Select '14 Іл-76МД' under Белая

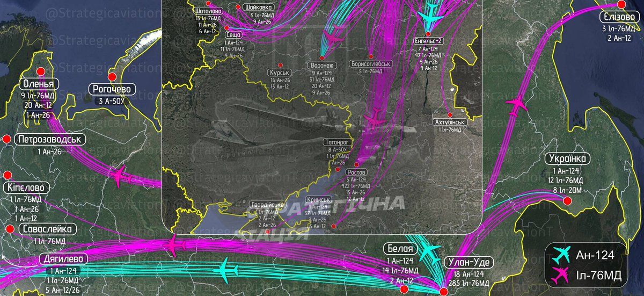pyautogui.click(x=399, y=270)
